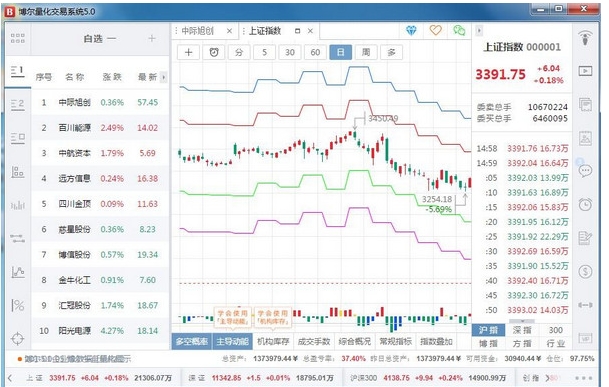This screenshot has width=609, height=387.
Task: Open the 指数叠加 indicator tab
Action: 437,342
